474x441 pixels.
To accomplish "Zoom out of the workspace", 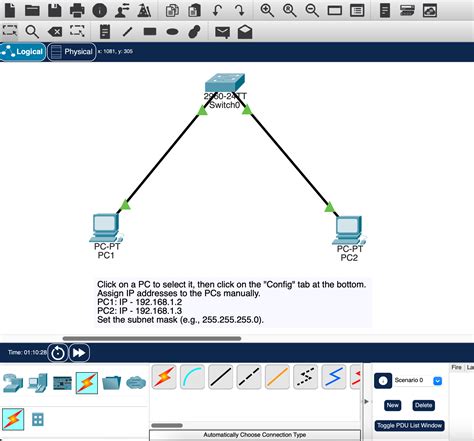I will pos(312,10).
